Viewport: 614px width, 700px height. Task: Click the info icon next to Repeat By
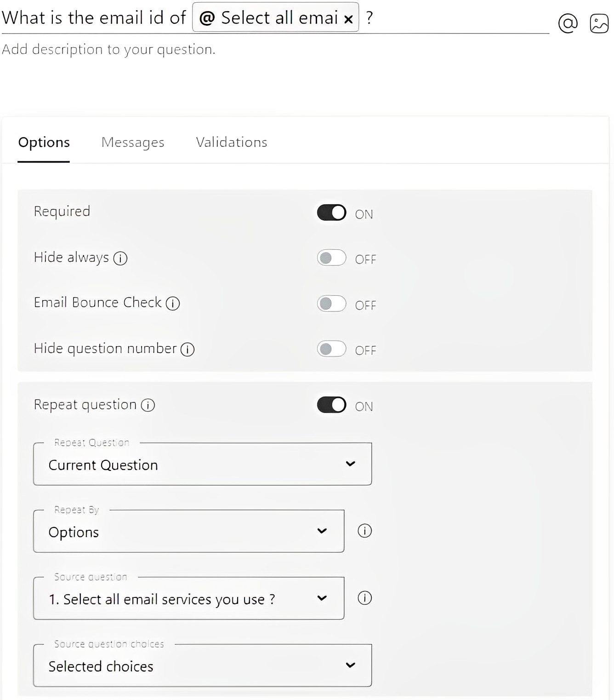[x=364, y=531]
